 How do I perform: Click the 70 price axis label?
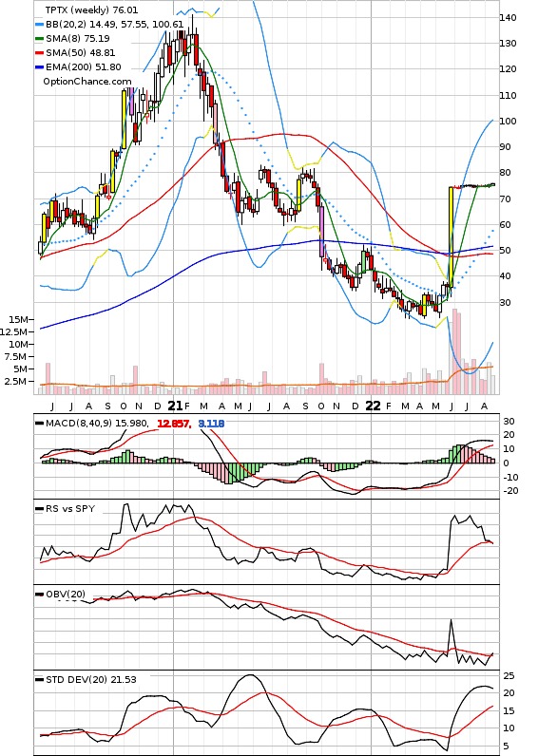point(506,199)
